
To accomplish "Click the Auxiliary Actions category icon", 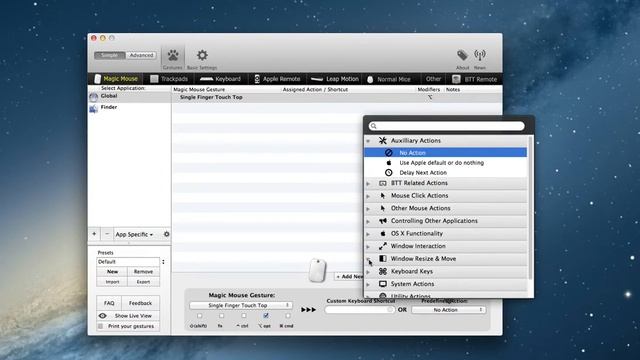I will point(382,140).
